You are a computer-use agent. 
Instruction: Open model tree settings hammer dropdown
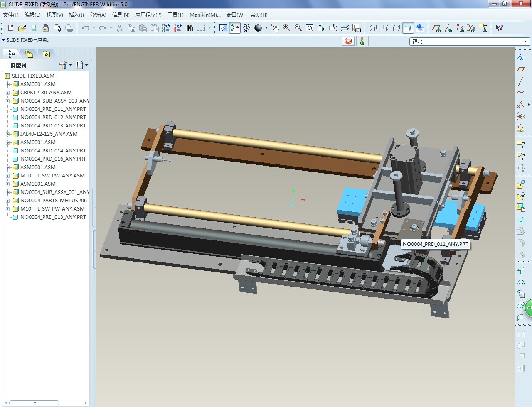tap(65, 65)
